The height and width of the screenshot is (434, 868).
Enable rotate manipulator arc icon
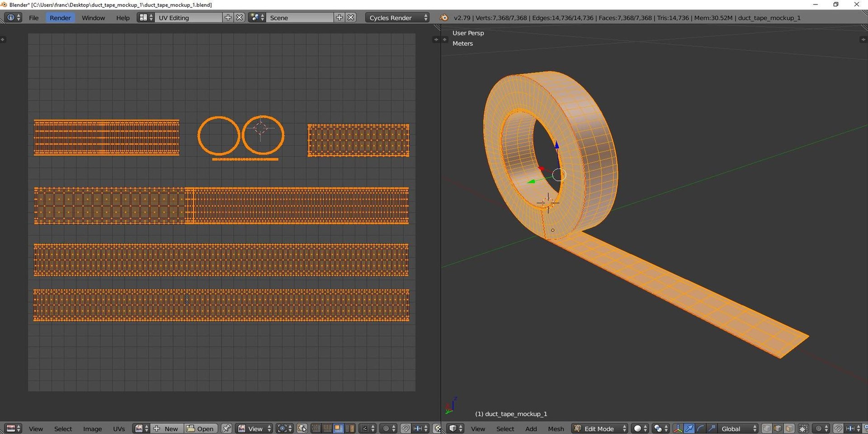700,429
